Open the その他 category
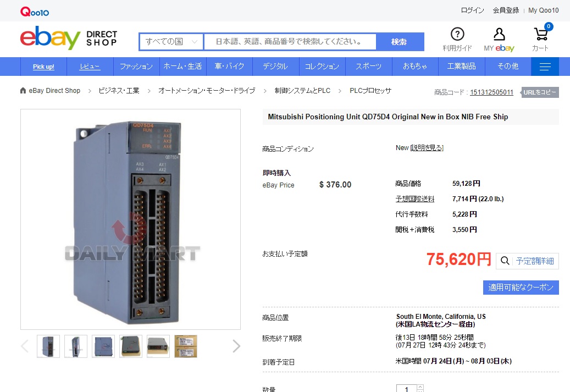This screenshot has height=392, width=570. pos(508,66)
